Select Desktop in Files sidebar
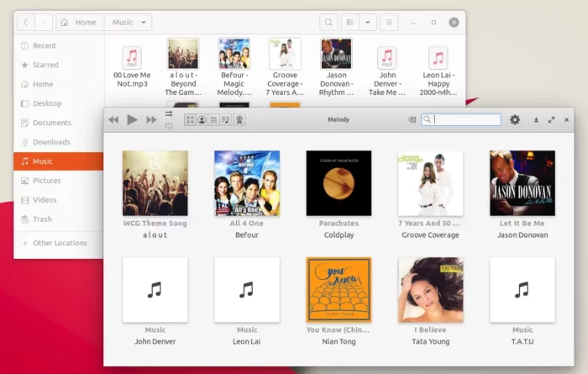This screenshot has width=588, height=374. [x=59, y=103]
